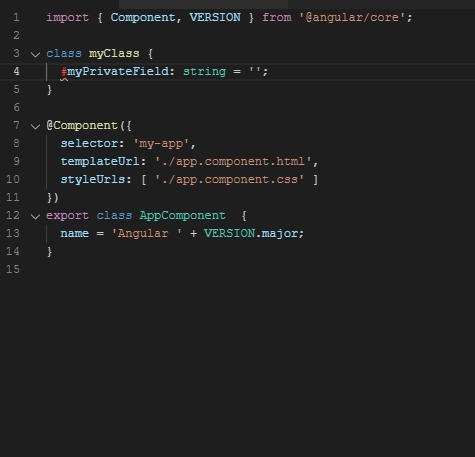
Task: Click the 'from' keyword
Action: tap(277, 17)
